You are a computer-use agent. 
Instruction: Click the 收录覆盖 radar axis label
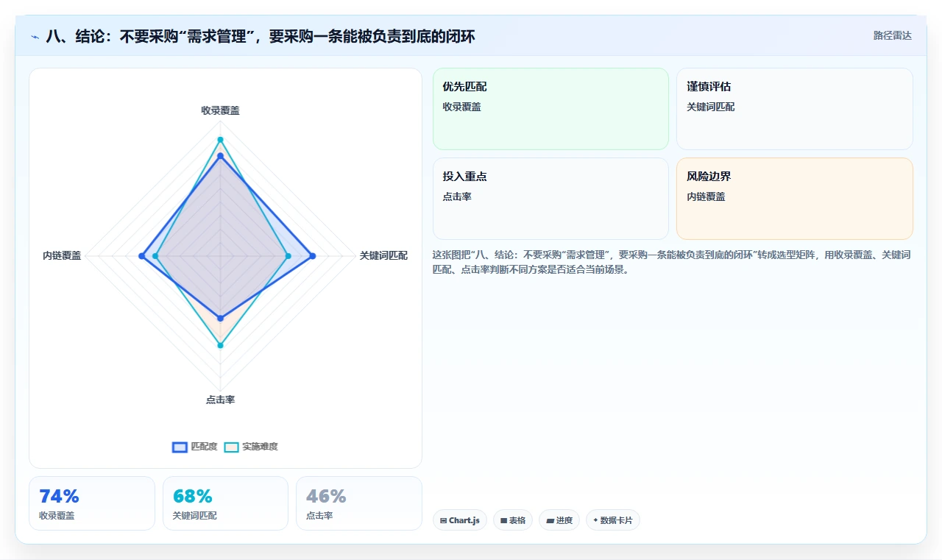tap(220, 110)
